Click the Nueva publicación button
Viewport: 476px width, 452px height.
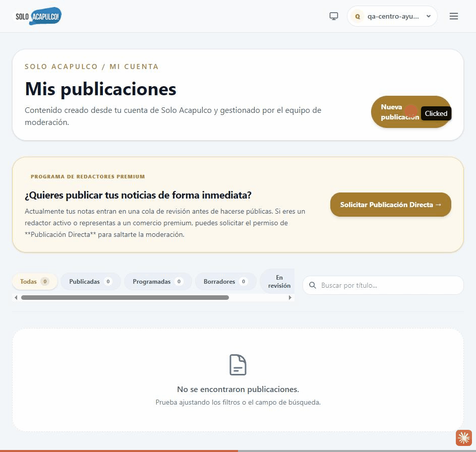(x=411, y=112)
